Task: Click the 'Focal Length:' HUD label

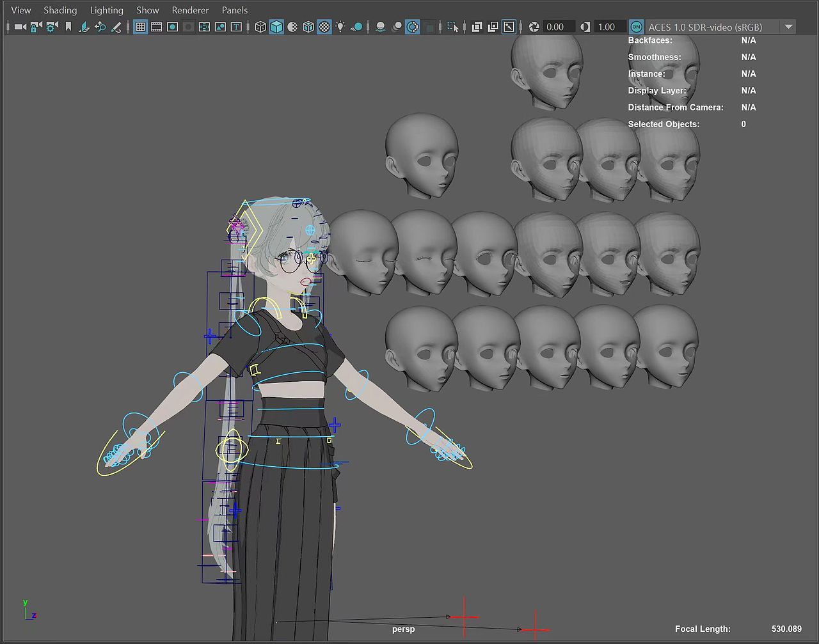Action: 703,629
